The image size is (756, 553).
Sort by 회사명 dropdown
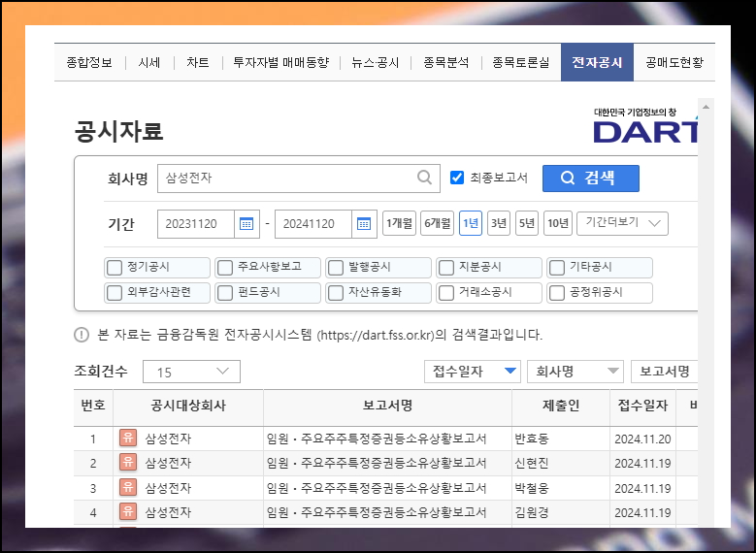575,372
